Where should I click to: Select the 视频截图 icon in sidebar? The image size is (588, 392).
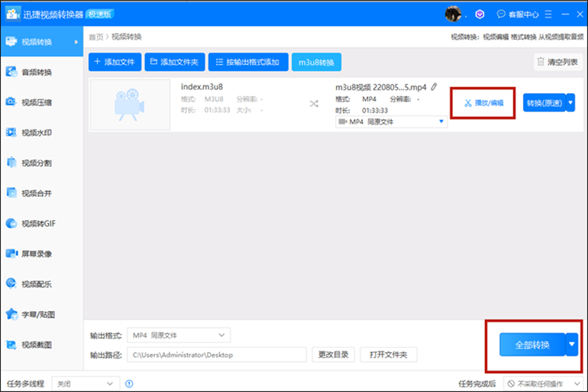tap(11, 345)
